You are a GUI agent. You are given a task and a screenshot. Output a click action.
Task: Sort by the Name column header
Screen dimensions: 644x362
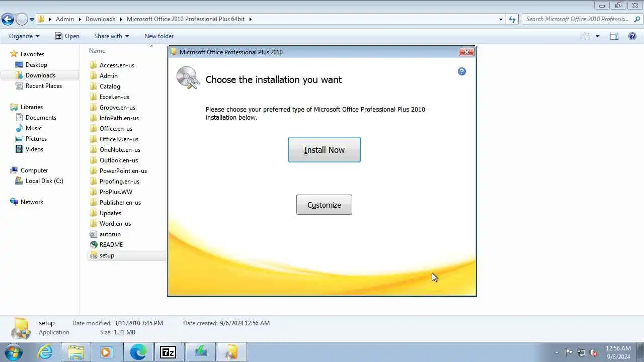pos(97,51)
